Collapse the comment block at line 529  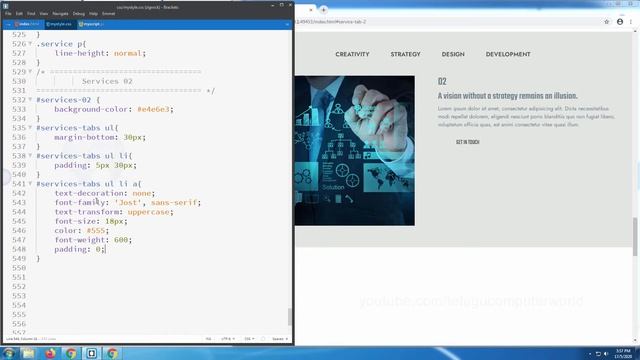pos(30,71)
